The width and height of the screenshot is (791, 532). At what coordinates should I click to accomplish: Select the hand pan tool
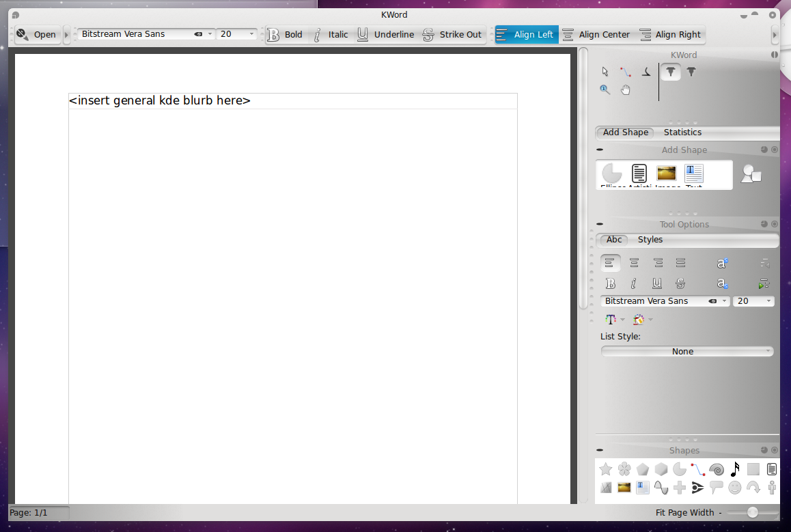tap(626, 89)
